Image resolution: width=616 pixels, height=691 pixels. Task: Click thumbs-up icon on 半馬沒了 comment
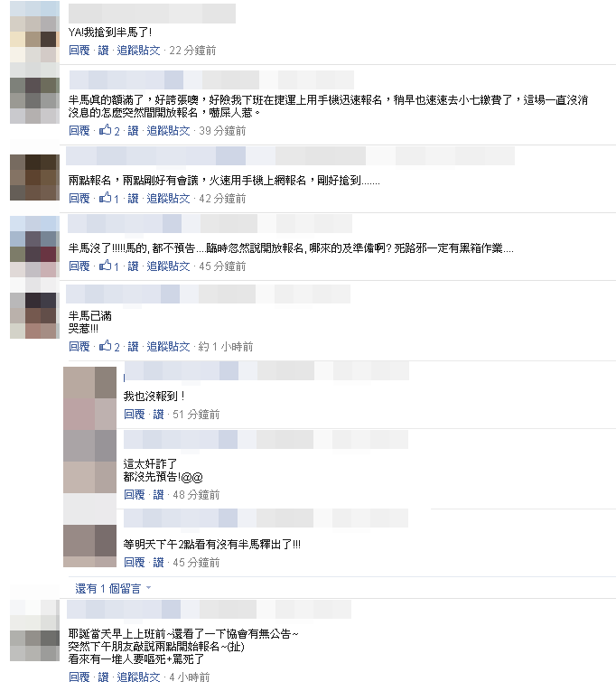click(105, 266)
